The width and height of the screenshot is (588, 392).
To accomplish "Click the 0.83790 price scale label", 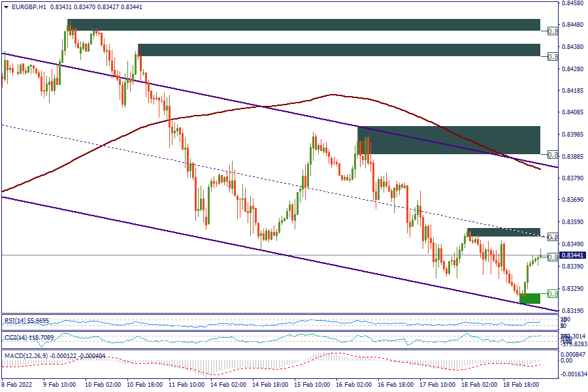I will point(573,178).
